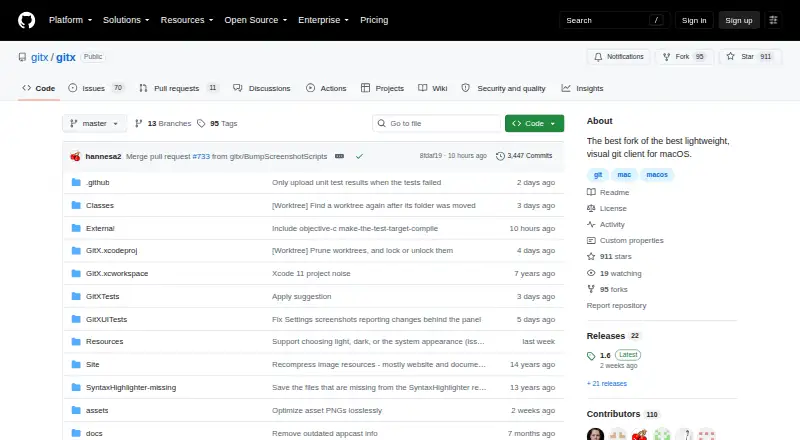View the commit check status checkmark
Viewport: 800px width, 440px height.
click(x=359, y=156)
